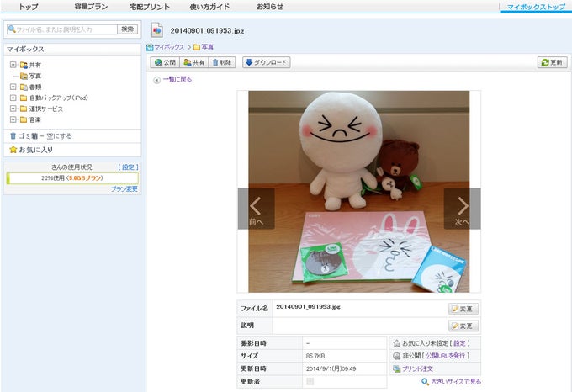The image size is (572, 392).
Task: Open the 使い方ガイド tab
Action: coord(209,7)
